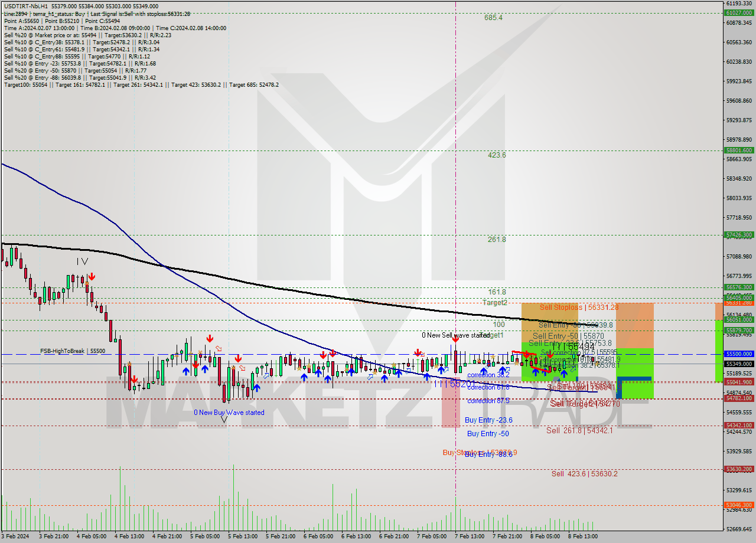Click the green 261.8 Fibonacci label

tap(497, 240)
